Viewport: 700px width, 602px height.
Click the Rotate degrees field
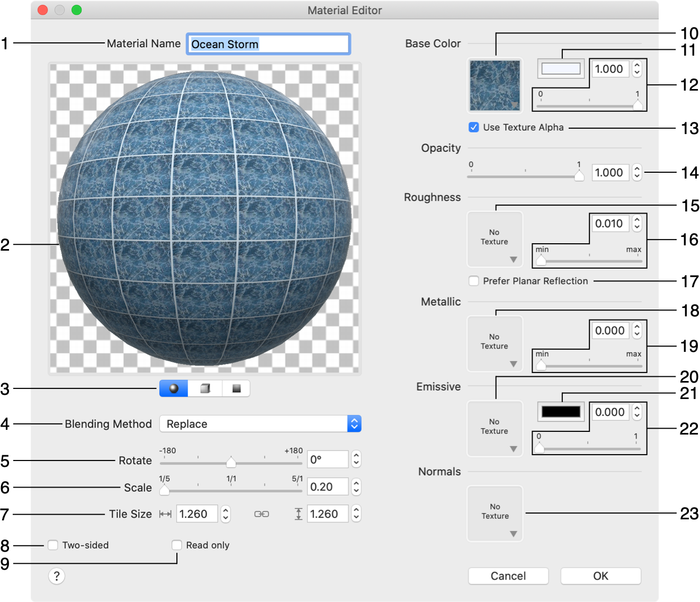[328, 459]
